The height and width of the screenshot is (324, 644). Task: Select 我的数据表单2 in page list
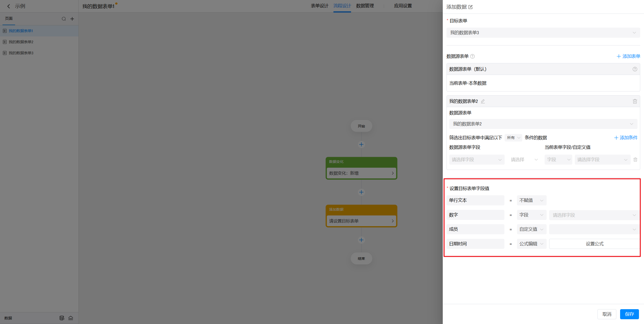(x=21, y=42)
